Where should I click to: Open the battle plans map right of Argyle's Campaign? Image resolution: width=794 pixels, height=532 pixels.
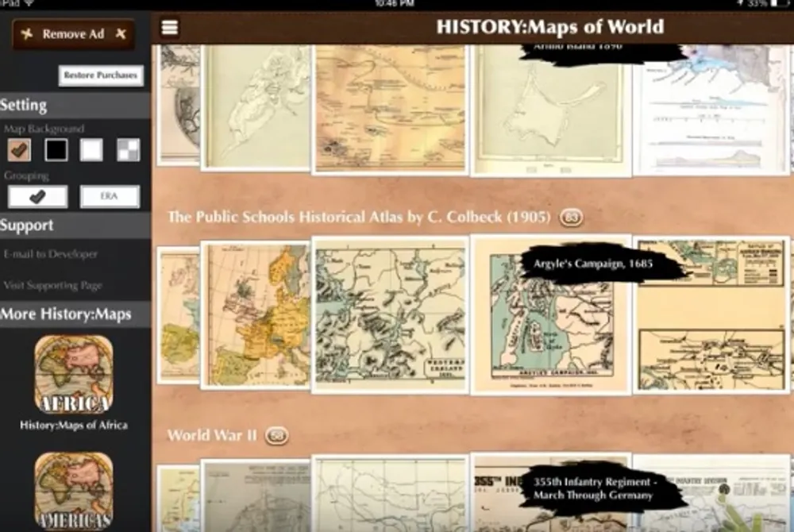coord(711,315)
